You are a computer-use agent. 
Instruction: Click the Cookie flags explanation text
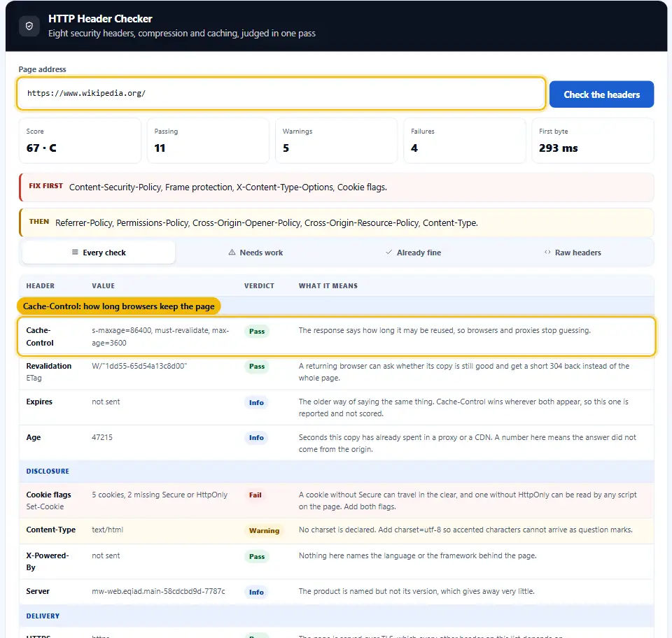pos(468,501)
